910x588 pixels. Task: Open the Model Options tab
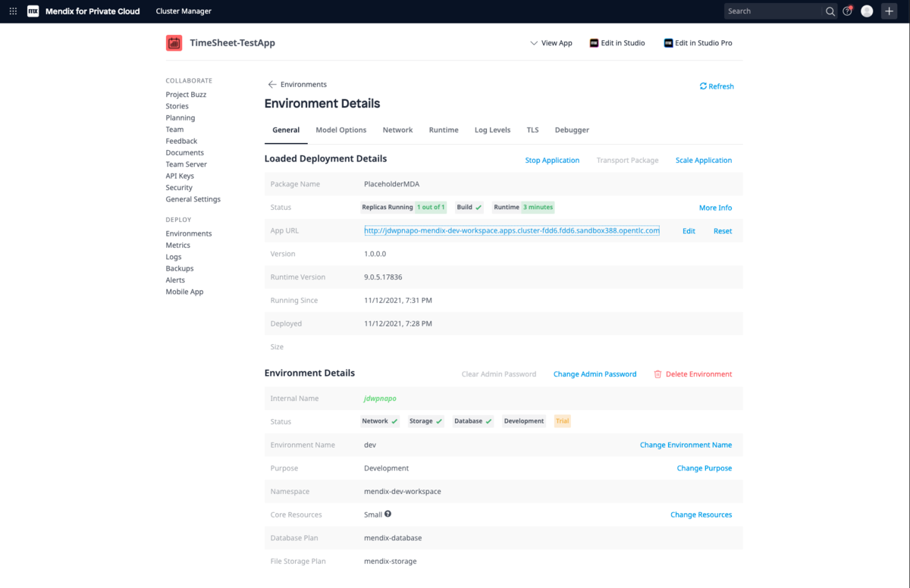pyautogui.click(x=341, y=130)
